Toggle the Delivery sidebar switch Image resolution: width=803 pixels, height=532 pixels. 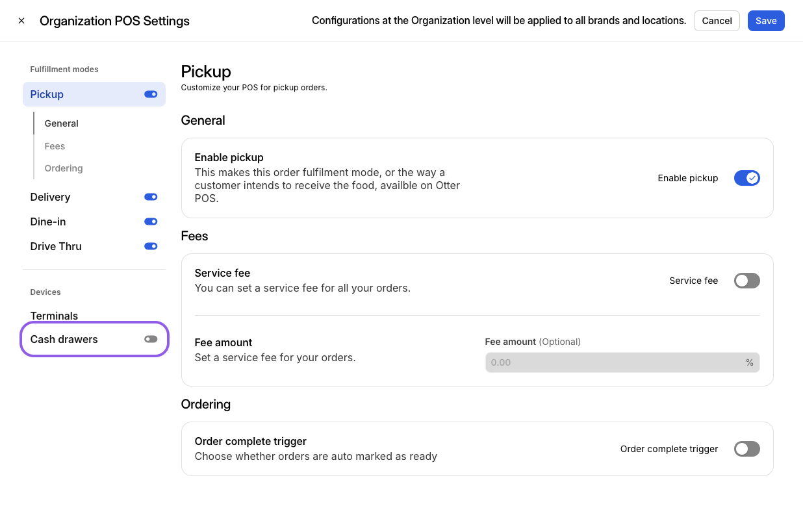151,197
